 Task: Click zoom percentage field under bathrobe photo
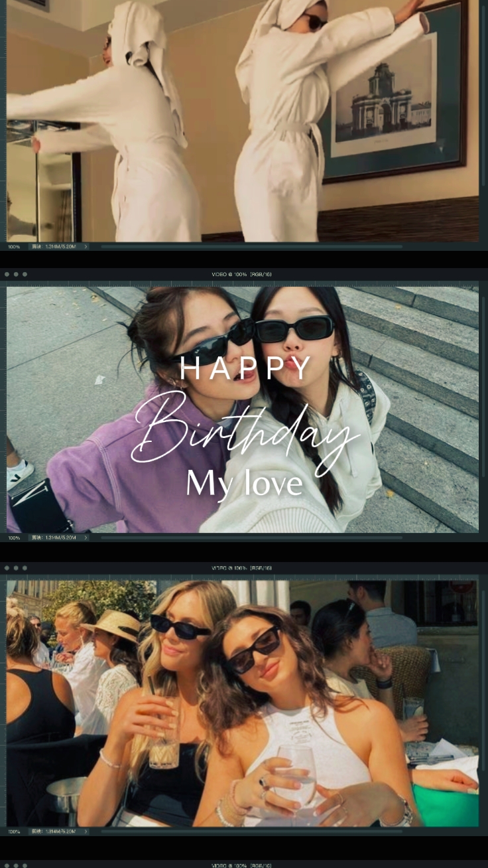[x=14, y=247]
